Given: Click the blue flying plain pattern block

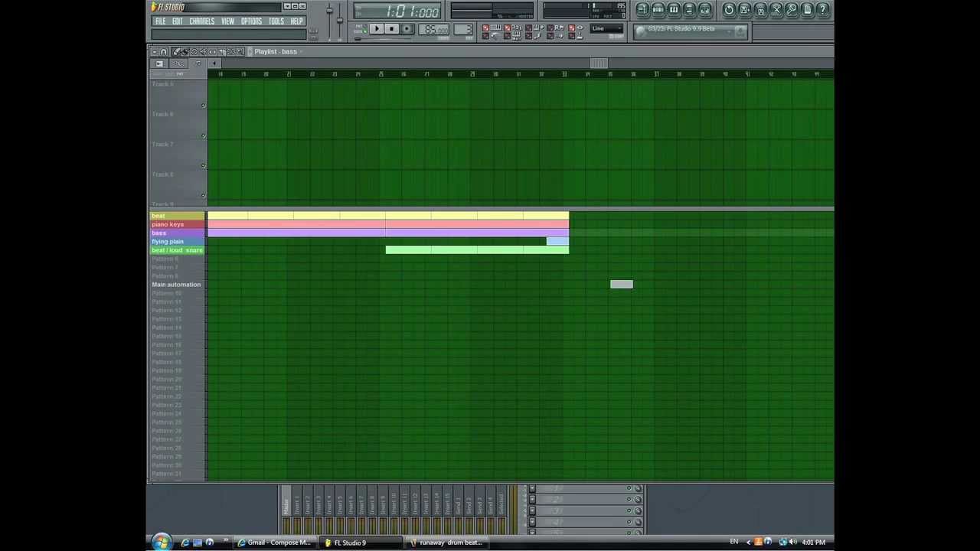Looking at the screenshot, I should (x=557, y=242).
